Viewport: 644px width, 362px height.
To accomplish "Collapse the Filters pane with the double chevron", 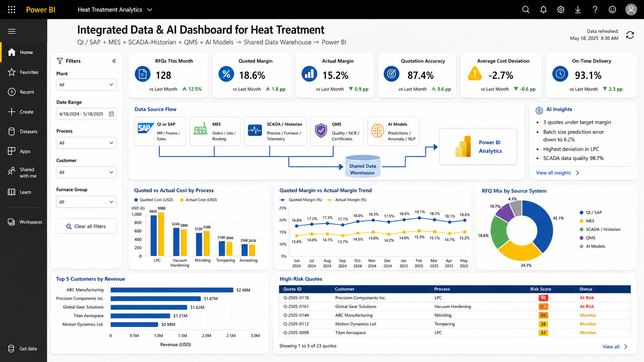I will point(114,61).
